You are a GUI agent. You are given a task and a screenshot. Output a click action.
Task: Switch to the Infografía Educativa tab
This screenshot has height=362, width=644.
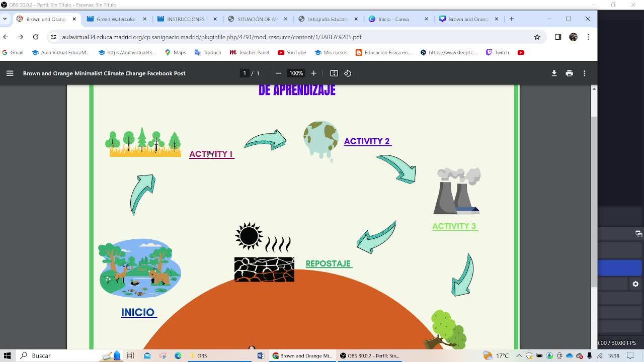click(328, 19)
